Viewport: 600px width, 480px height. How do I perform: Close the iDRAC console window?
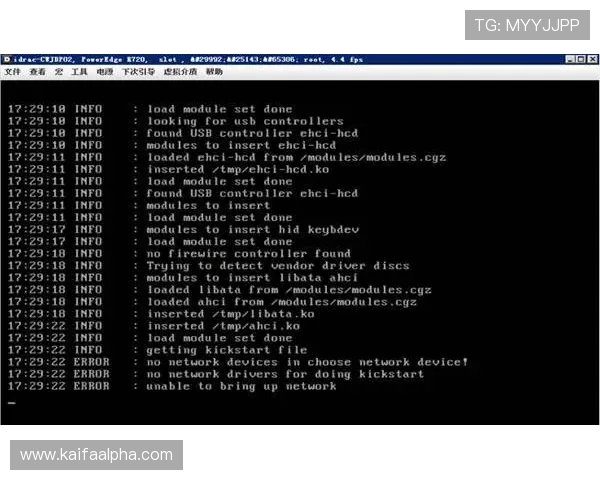tap(592, 59)
